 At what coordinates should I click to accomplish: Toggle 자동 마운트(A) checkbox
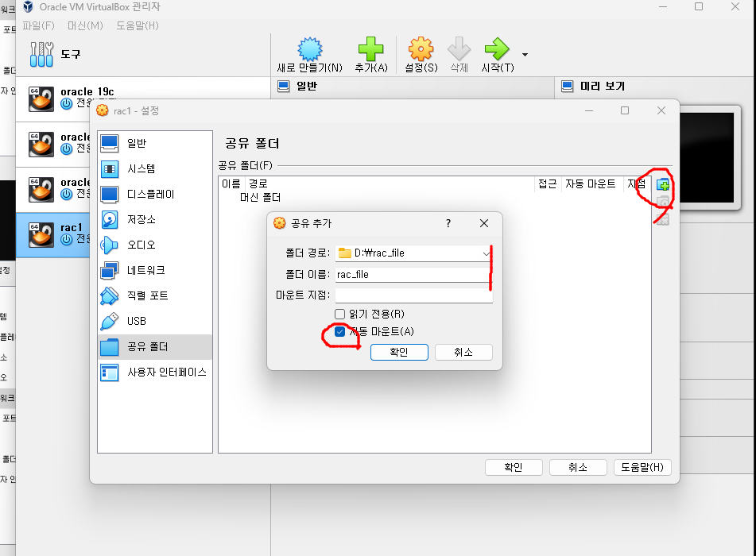point(340,331)
